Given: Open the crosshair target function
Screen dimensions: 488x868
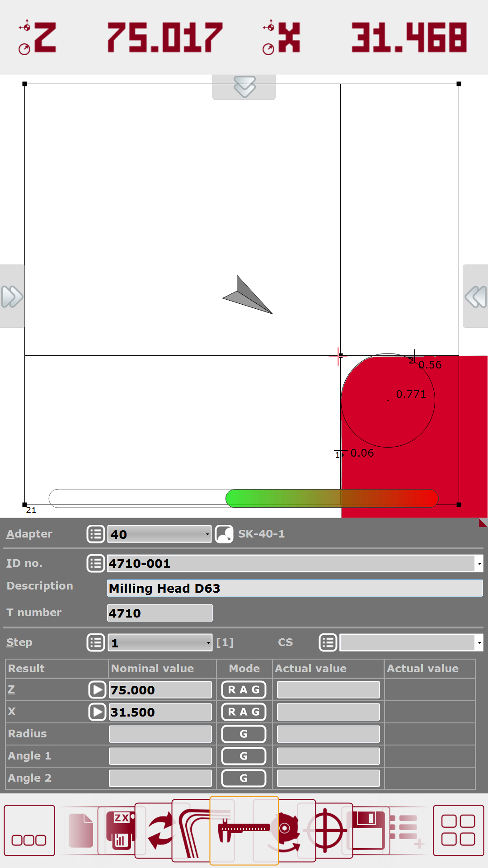Looking at the screenshot, I should point(328,830).
